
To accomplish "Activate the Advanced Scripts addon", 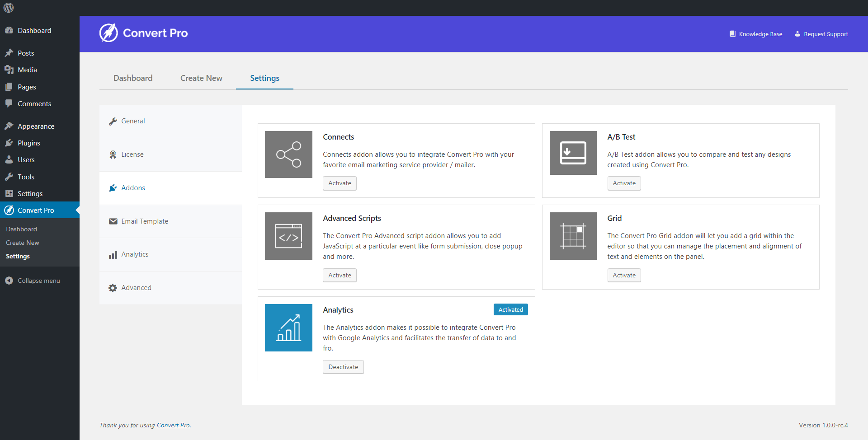I will click(x=340, y=275).
